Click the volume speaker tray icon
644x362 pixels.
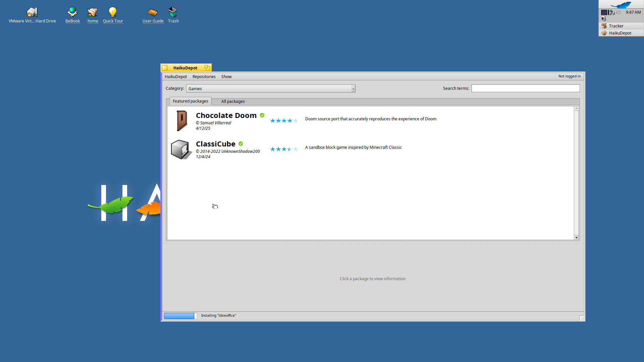click(604, 19)
